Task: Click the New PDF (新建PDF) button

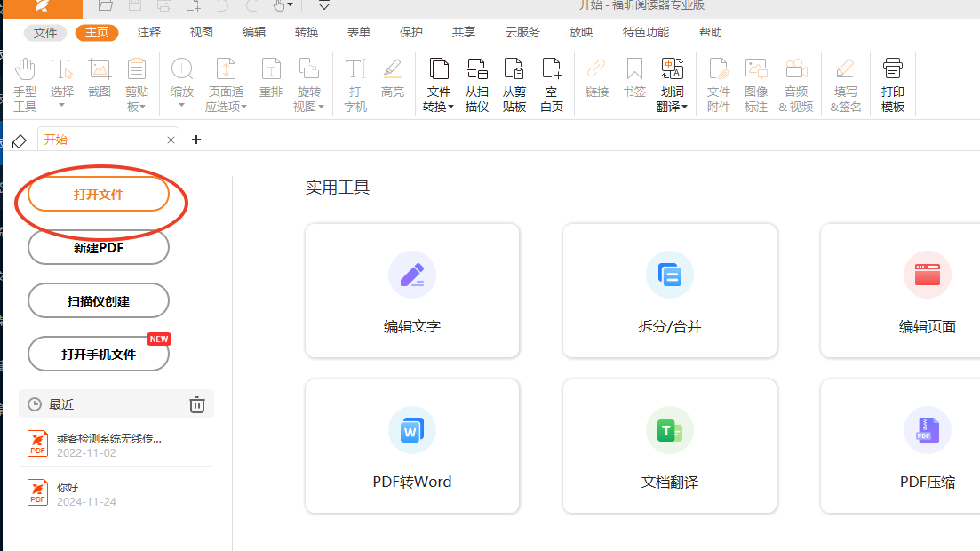Action: pyautogui.click(x=99, y=248)
